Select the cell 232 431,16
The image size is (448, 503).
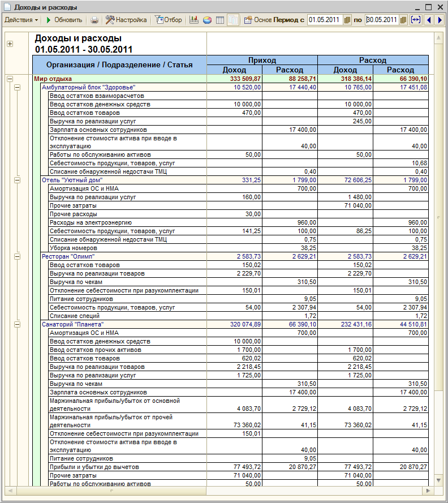tap(346, 325)
